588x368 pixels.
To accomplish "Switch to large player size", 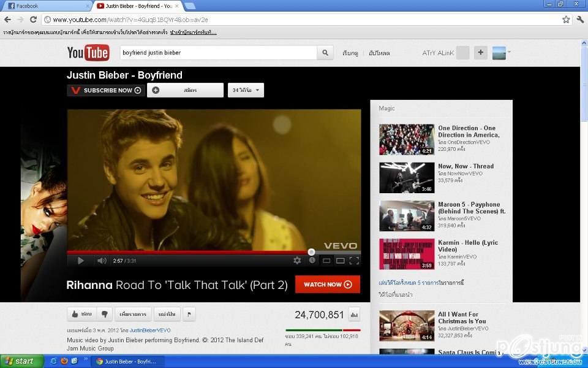I will pos(340,261).
